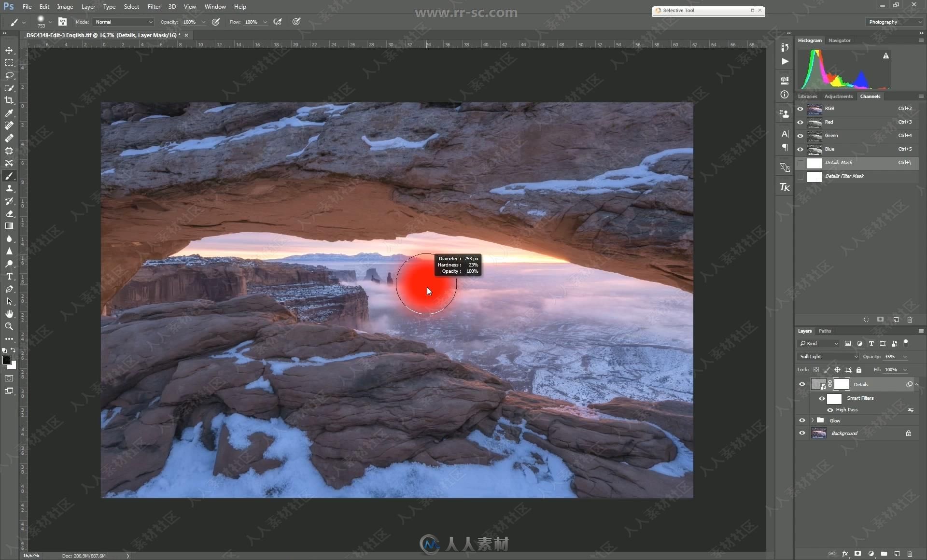Select the Brush tool in toolbar
The width and height of the screenshot is (927, 560).
coord(9,175)
